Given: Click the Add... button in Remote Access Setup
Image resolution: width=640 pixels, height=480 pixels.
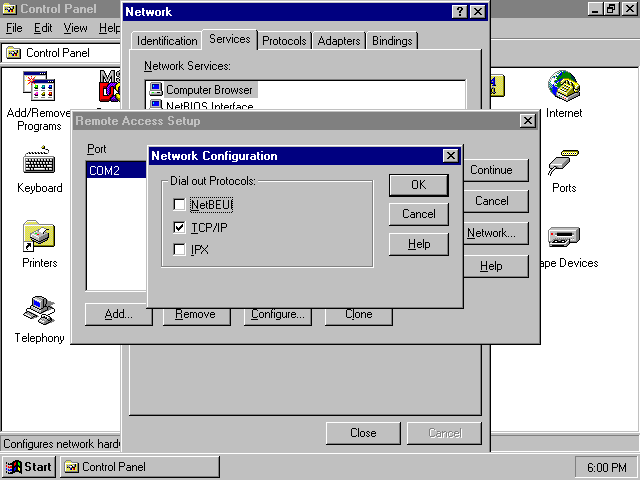Looking at the screenshot, I should tap(118, 314).
